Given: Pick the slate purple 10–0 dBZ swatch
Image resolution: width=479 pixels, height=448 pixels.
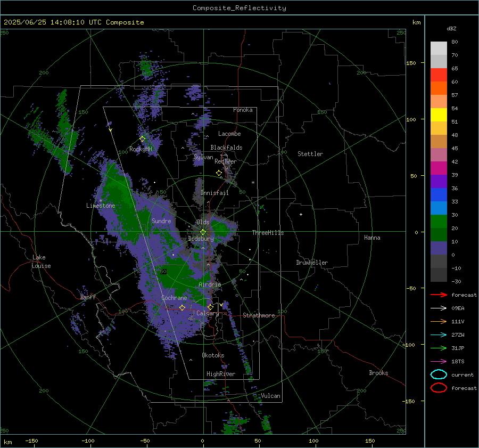Looking at the screenshot, I should coord(439,248).
